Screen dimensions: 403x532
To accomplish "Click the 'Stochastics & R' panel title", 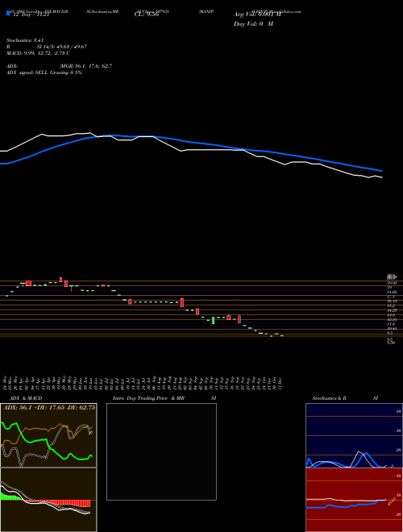I will tap(329, 398).
